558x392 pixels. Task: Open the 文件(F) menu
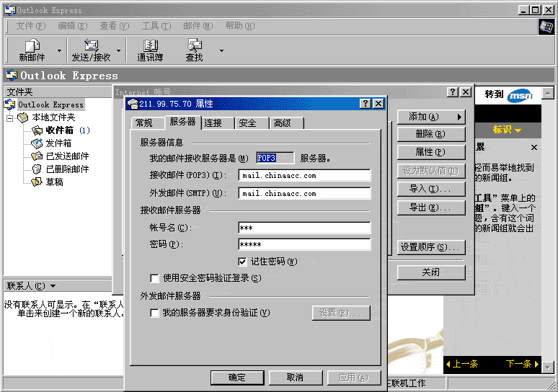[31, 26]
